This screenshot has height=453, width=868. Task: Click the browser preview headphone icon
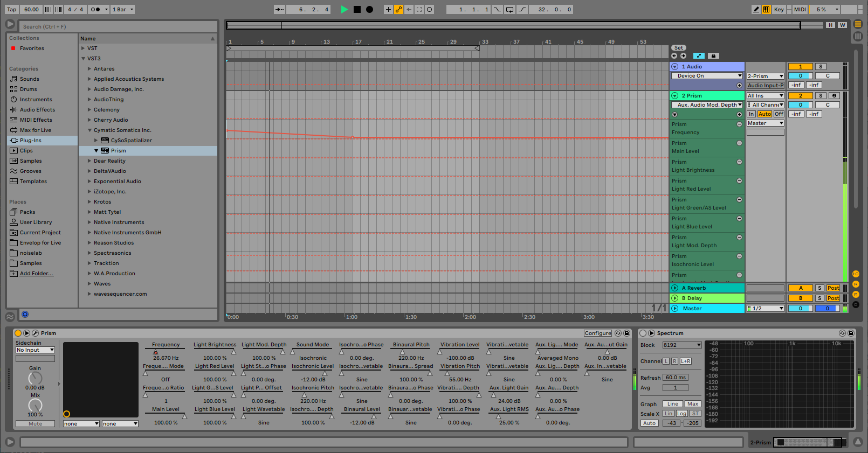coord(25,315)
